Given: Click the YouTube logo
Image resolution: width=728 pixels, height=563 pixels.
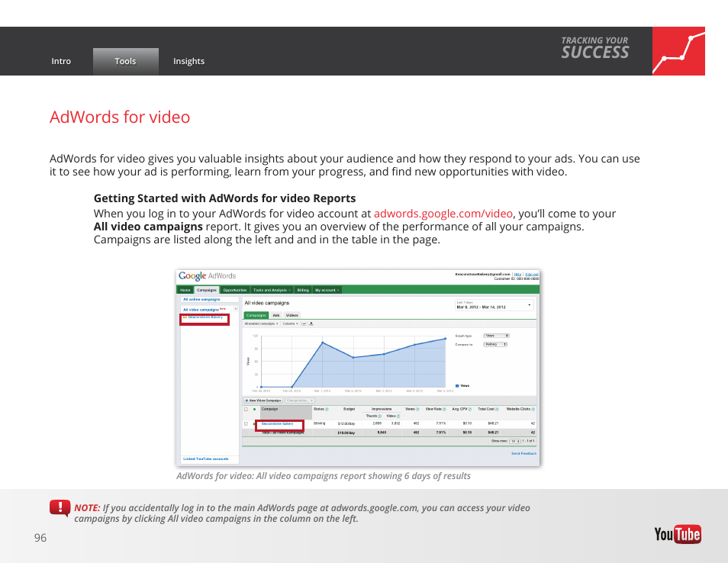Looking at the screenshot, I should 677,534.
